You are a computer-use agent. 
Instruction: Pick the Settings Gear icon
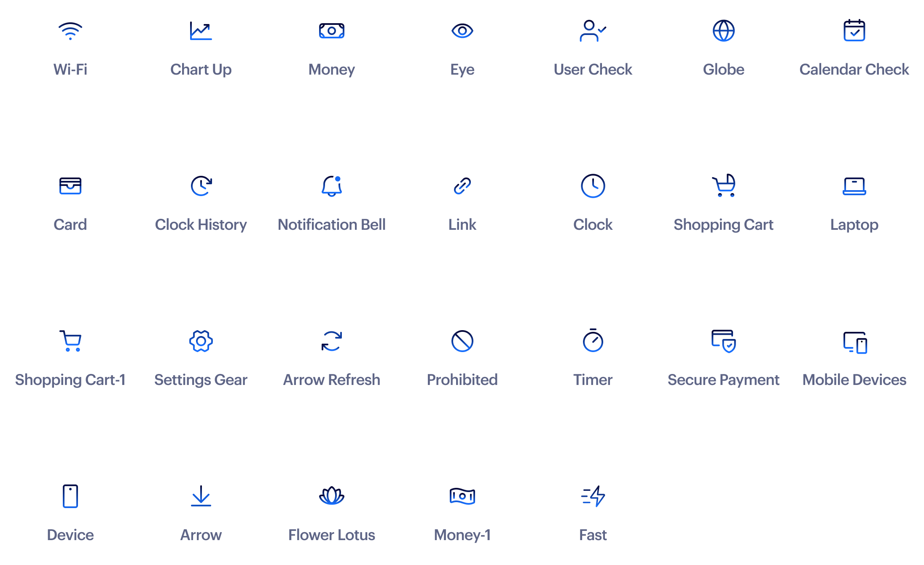tap(201, 341)
